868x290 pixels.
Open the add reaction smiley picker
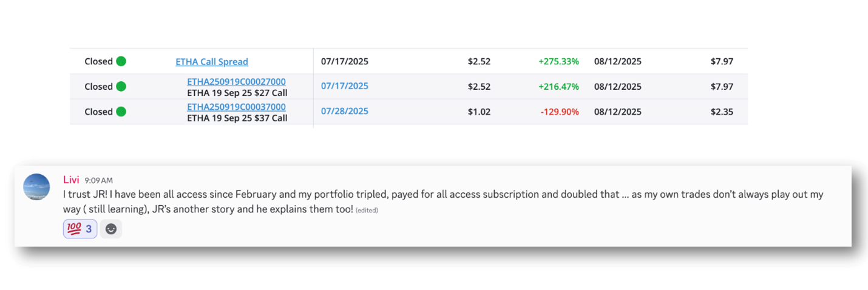click(111, 229)
